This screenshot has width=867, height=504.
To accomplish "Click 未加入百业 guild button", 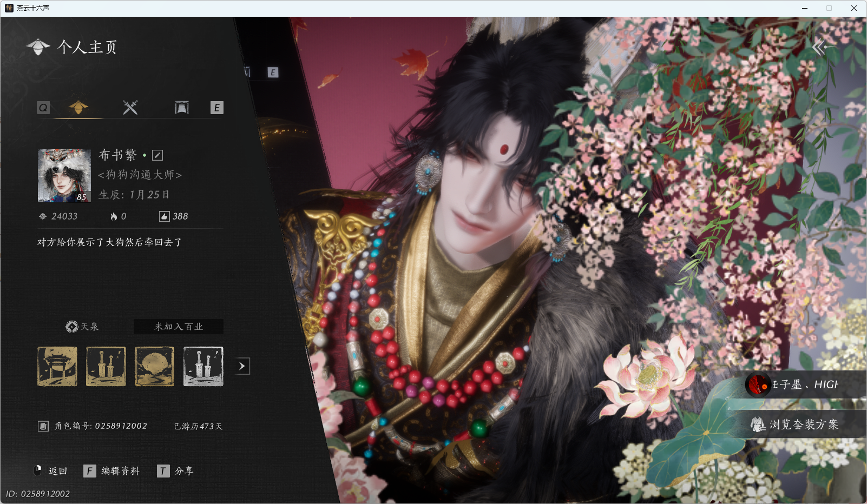I will 179,327.
